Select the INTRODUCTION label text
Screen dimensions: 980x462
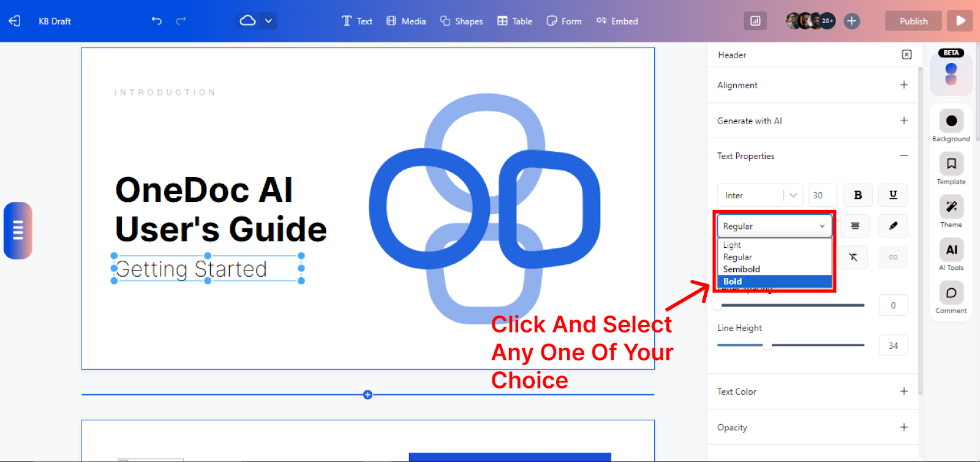(165, 92)
